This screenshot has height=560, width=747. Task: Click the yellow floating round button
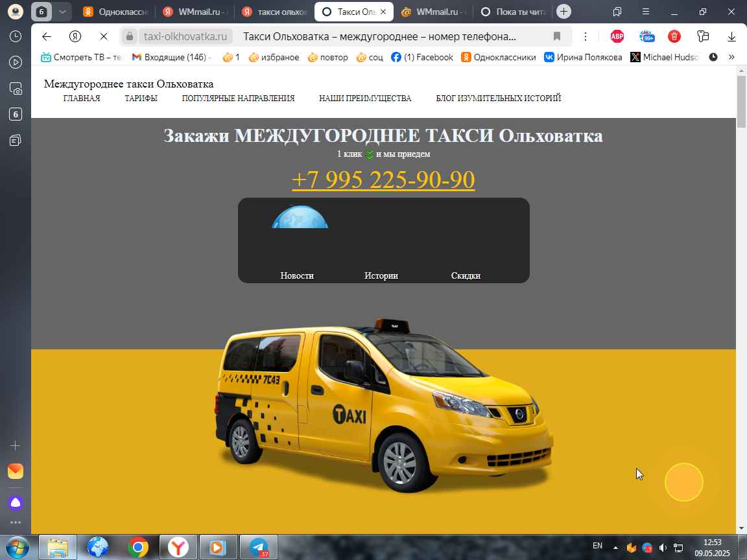(683, 482)
